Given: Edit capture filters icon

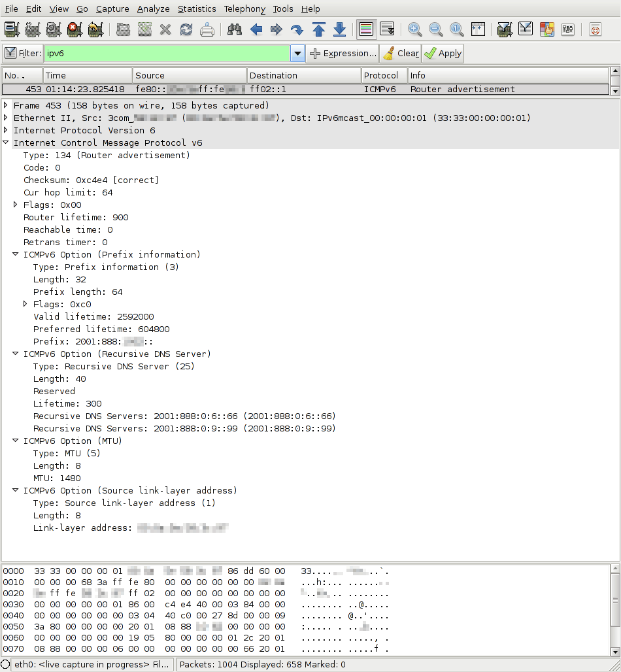Looking at the screenshot, I should (x=505, y=29).
